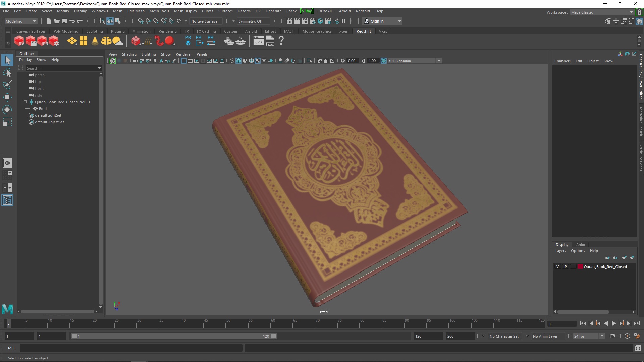Click the time range slider bar
This screenshot has width=644, height=362.
tap(173, 336)
